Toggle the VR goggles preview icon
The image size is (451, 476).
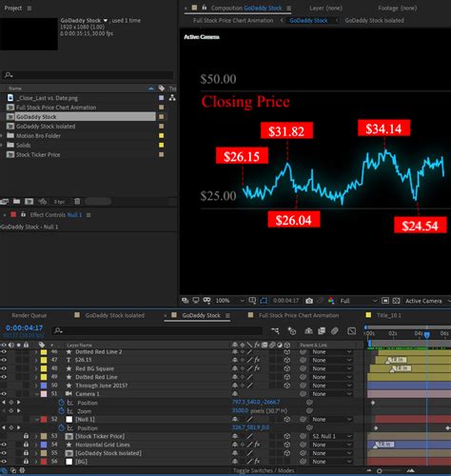pyautogui.click(x=206, y=301)
